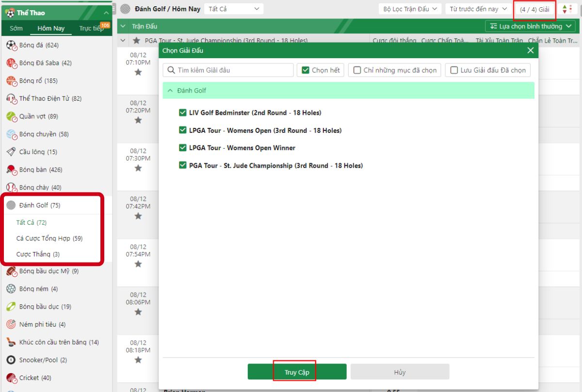Toggle the Chọn hết checkbox
Screen dimensions: 582x392
306,70
